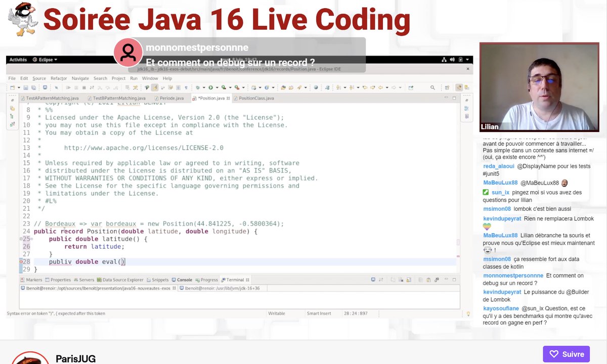
Task: Open the Console view tab
Action: 182,280
